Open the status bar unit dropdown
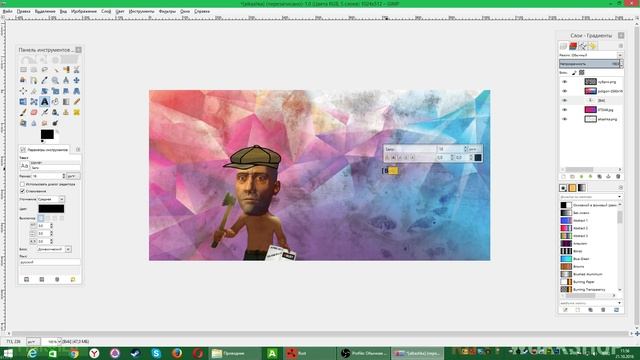The width and height of the screenshot is (640, 360). tap(33, 341)
